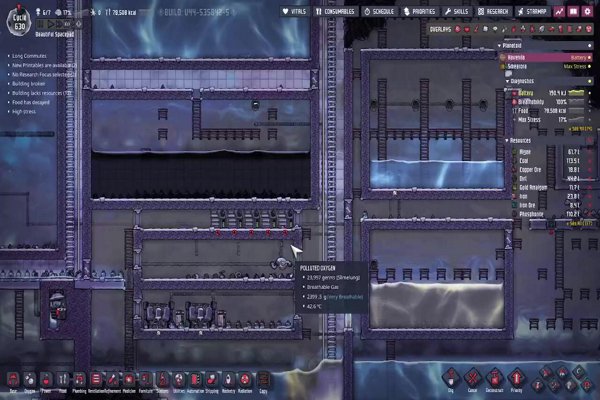Click the Copper Ore resource row
600x400 pixels.
[551, 170]
